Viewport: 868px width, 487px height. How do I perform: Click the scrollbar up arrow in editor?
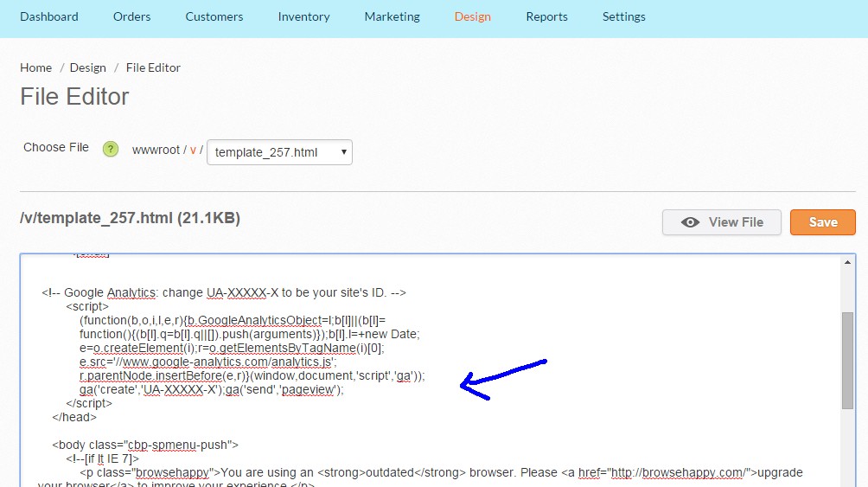click(x=847, y=263)
